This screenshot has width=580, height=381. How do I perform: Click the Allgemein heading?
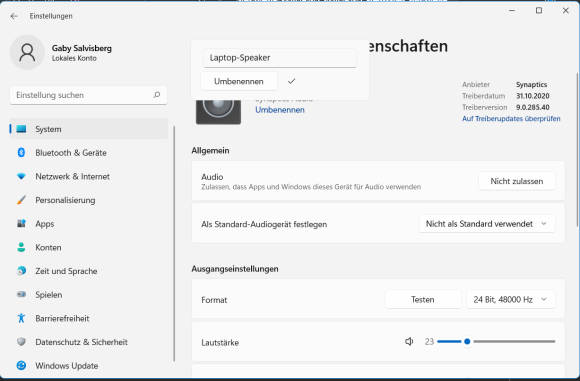pos(210,151)
